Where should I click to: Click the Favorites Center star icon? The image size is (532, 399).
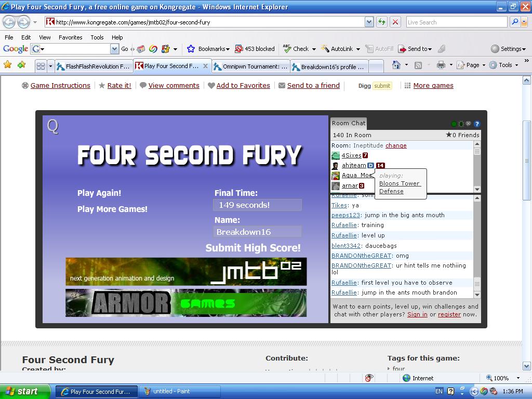tap(7, 65)
